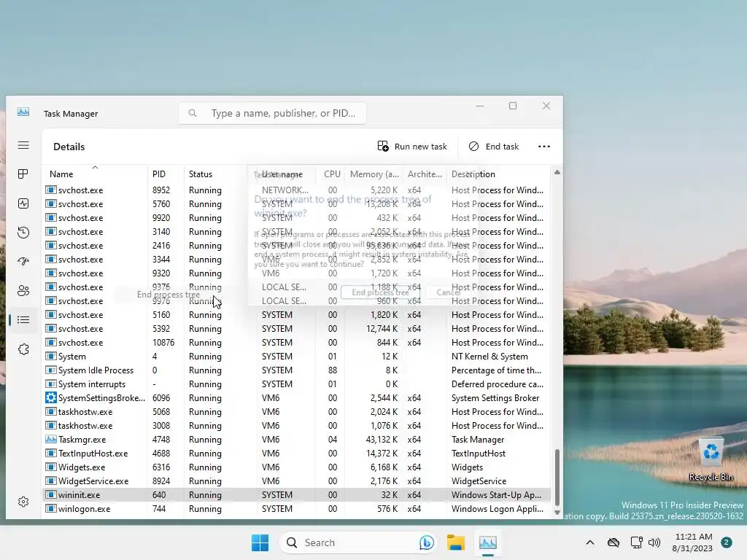Open the Services page from the sidebar

point(23,349)
